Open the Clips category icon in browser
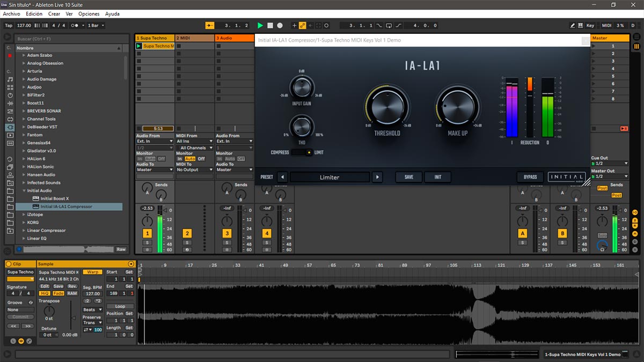This screenshot has width=644, height=362. [x=10, y=136]
